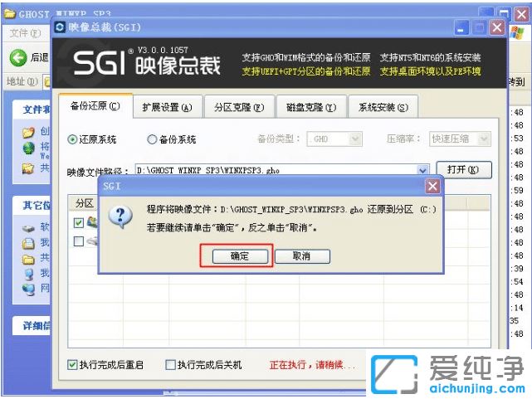532x399 pixels.
Task: Click the 分区 column header
Action: pyautogui.click(x=83, y=203)
